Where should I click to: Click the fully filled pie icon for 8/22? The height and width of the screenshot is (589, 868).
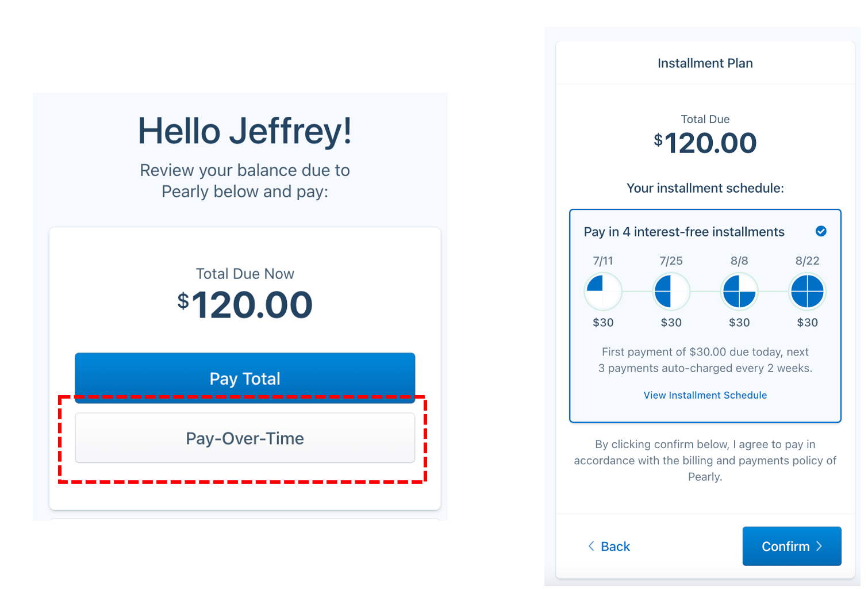pos(807,292)
